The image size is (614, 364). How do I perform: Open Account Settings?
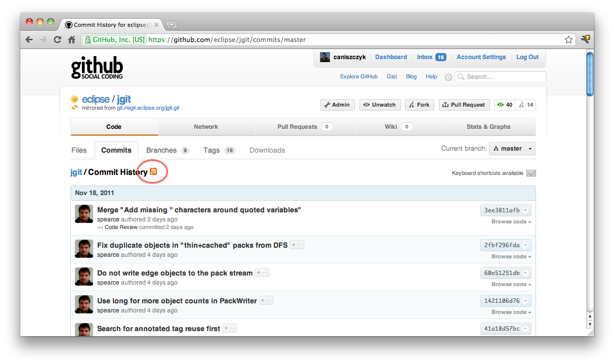481,57
